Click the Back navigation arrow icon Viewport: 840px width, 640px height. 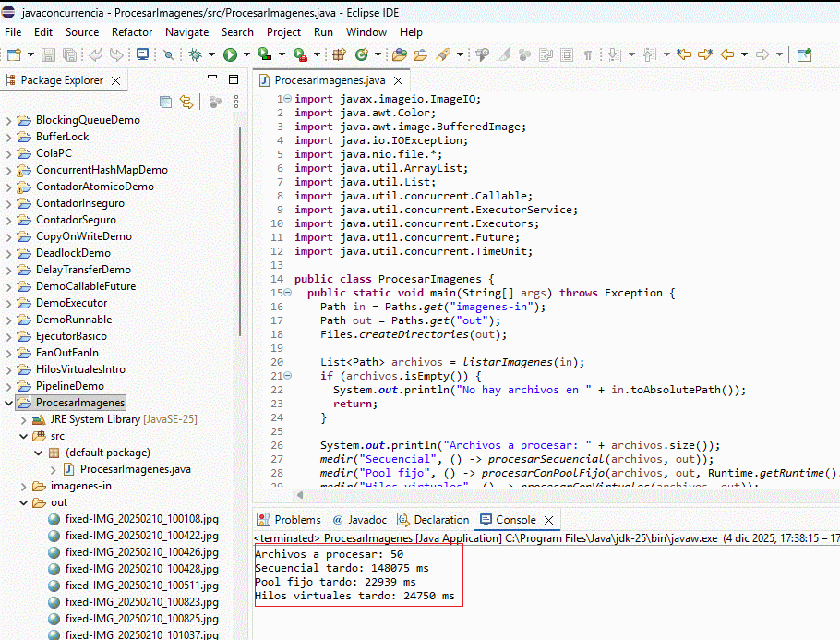click(726, 55)
